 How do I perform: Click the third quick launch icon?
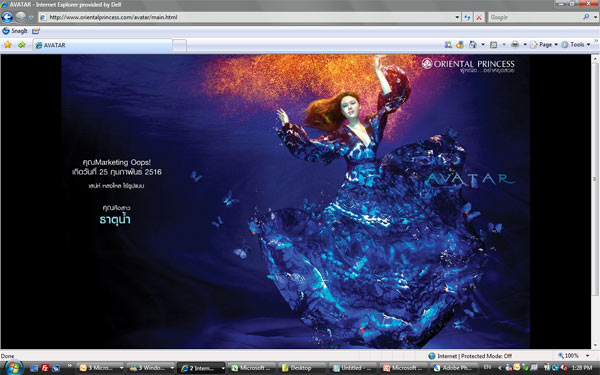point(56,368)
